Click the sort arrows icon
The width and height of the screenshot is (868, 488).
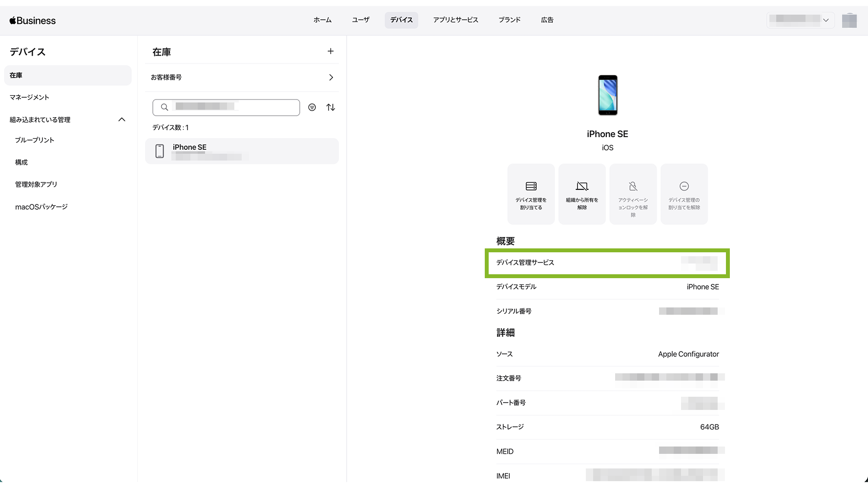coord(331,107)
